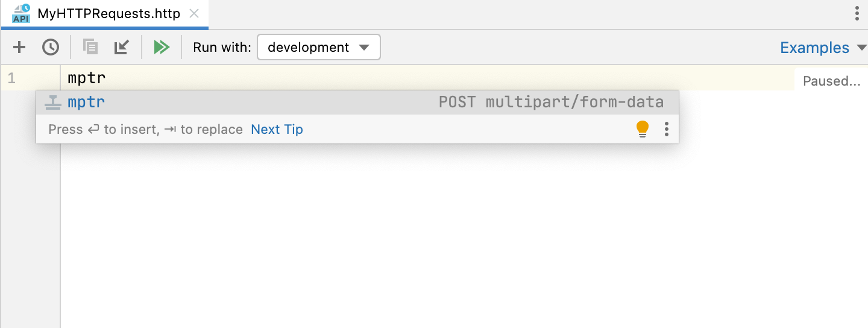This screenshot has width=868, height=328.
Task: Click the Add Request plus icon
Action: [x=19, y=47]
